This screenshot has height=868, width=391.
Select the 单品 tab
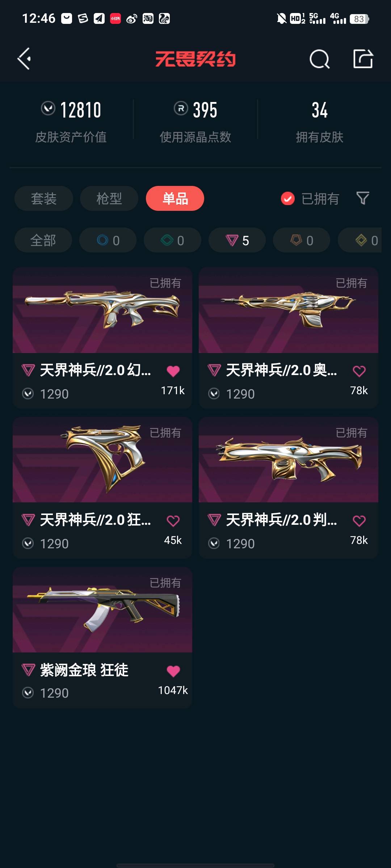[x=175, y=199]
